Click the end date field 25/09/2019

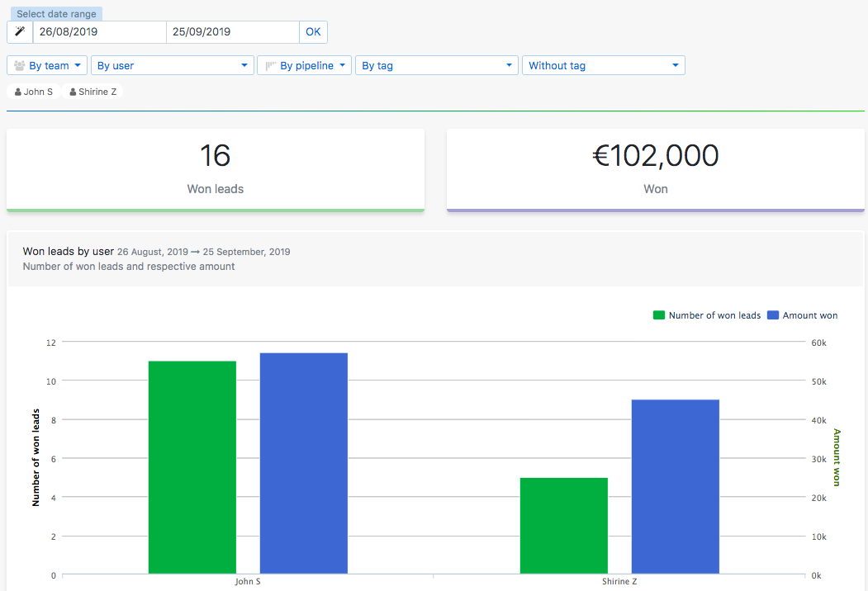(232, 32)
